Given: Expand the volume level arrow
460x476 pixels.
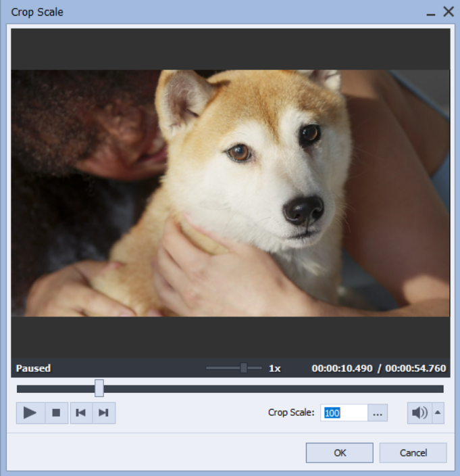Looking at the screenshot, I should coord(438,413).
